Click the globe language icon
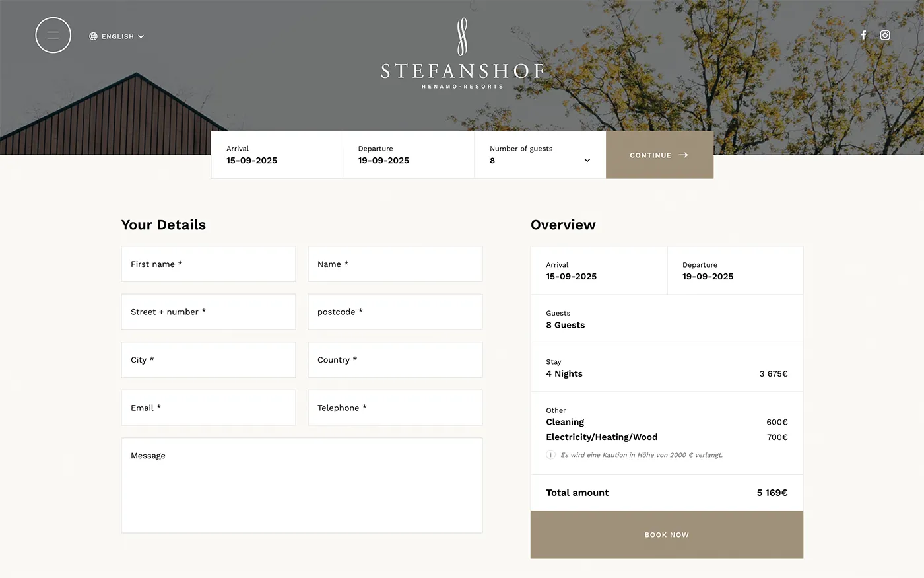The width and height of the screenshot is (924, 578). (93, 36)
